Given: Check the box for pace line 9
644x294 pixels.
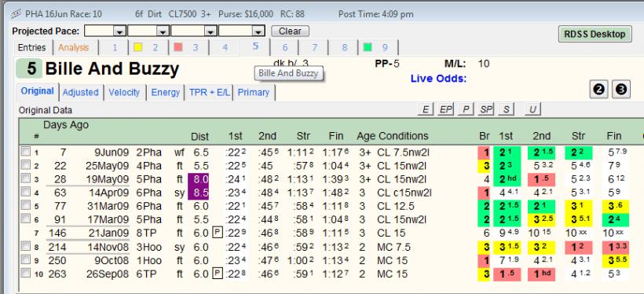Looking at the screenshot, I should point(26,260).
